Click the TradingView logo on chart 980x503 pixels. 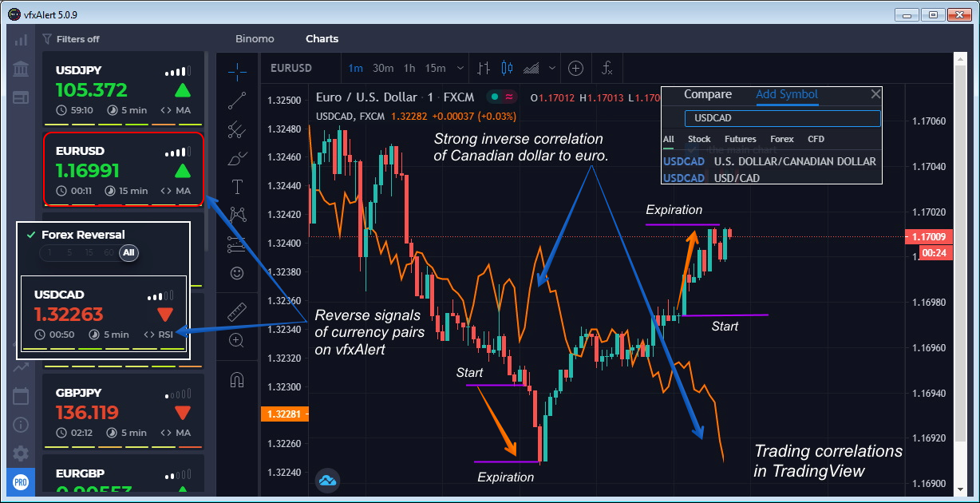coord(328,480)
